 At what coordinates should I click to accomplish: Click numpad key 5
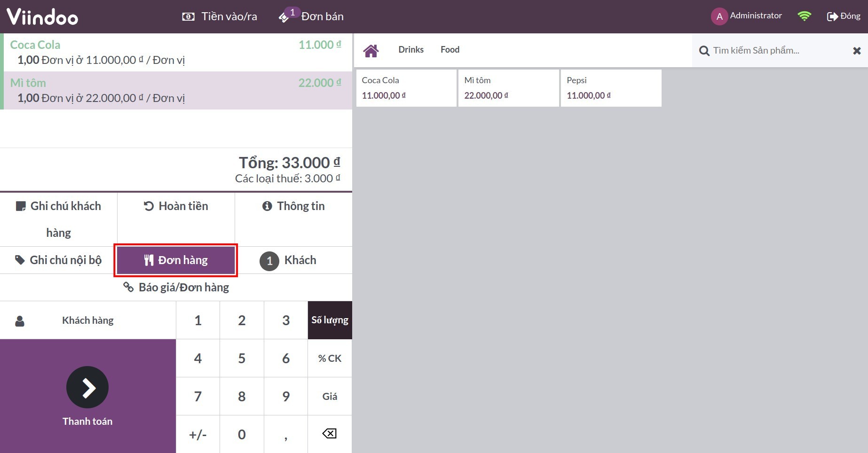tap(242, 358)
